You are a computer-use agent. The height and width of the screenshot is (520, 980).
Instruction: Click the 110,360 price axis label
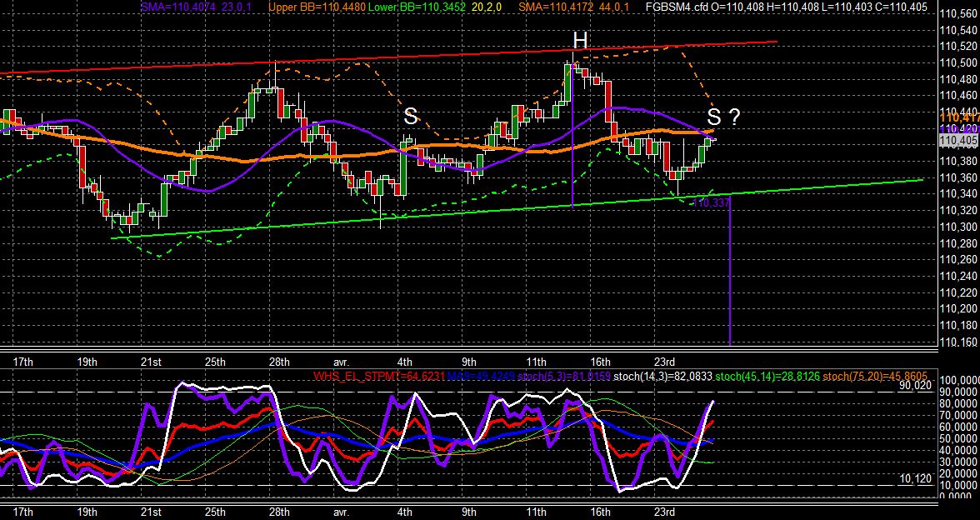(x=958, y=177)
